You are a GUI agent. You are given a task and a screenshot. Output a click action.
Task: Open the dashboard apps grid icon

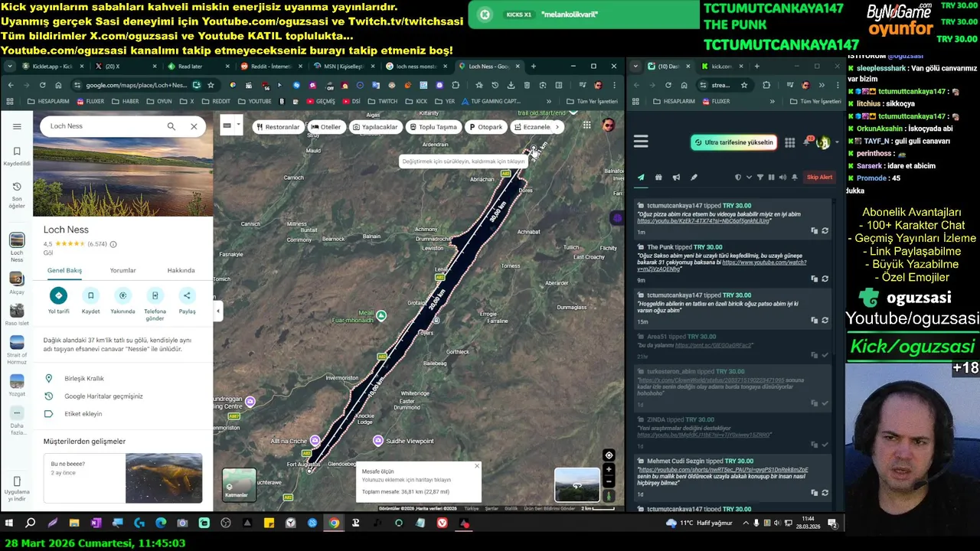pyautogui.click(x=789, y=142)
